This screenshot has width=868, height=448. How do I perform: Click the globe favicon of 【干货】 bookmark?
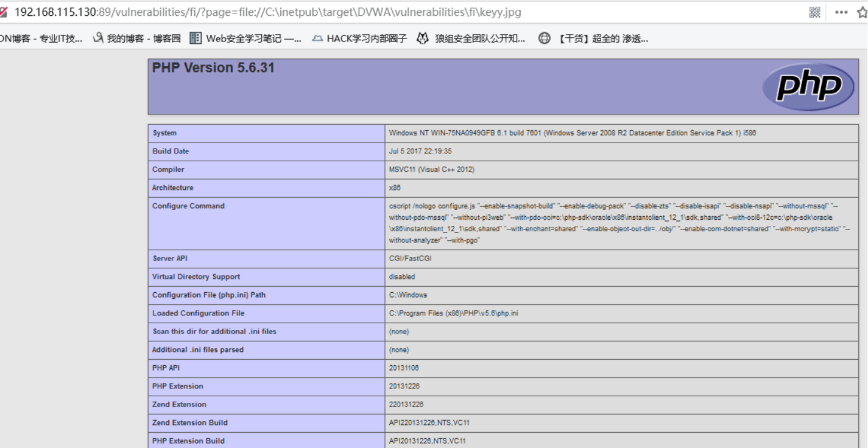(545, 39)
